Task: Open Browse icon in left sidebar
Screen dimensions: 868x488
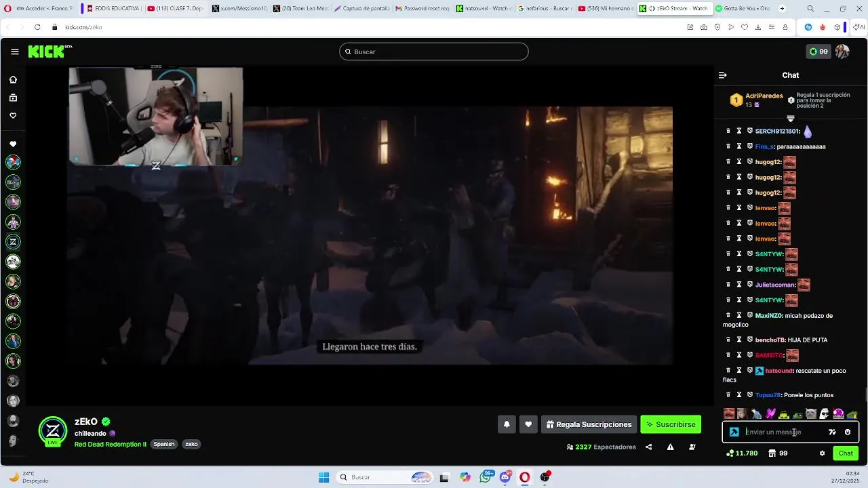Action: (x=13, y=98)
